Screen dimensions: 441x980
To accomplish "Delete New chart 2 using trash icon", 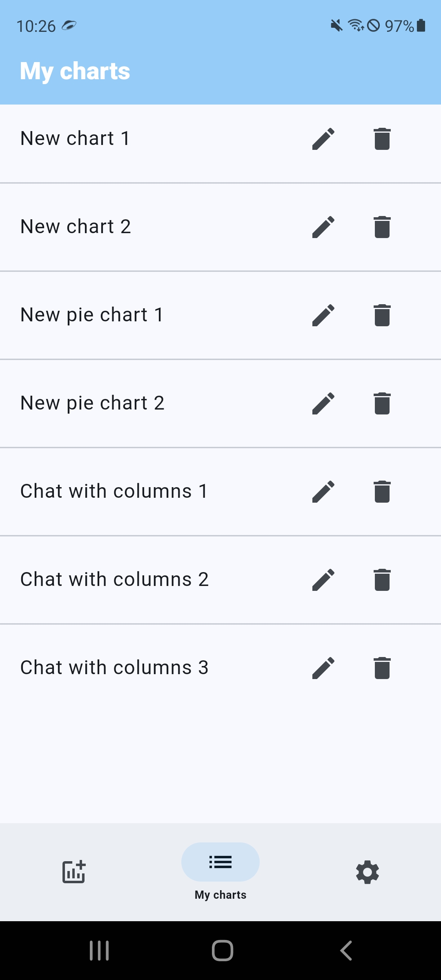I will 382,227.
